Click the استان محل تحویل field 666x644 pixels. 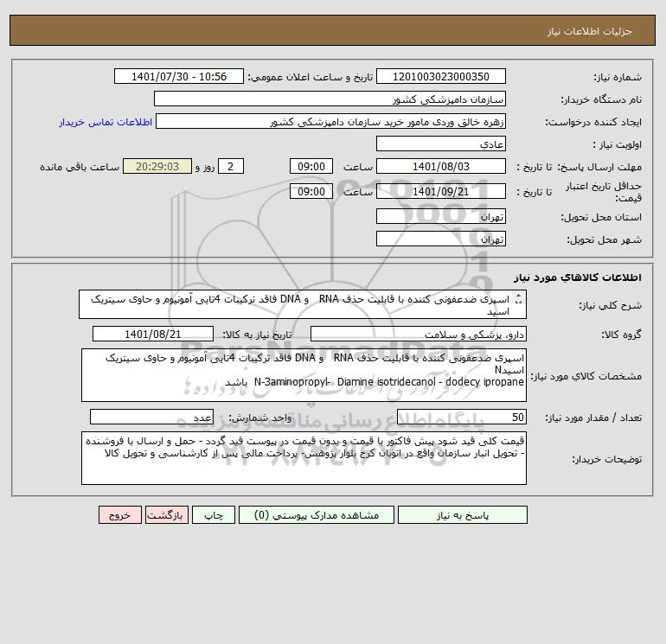[441, 216]
